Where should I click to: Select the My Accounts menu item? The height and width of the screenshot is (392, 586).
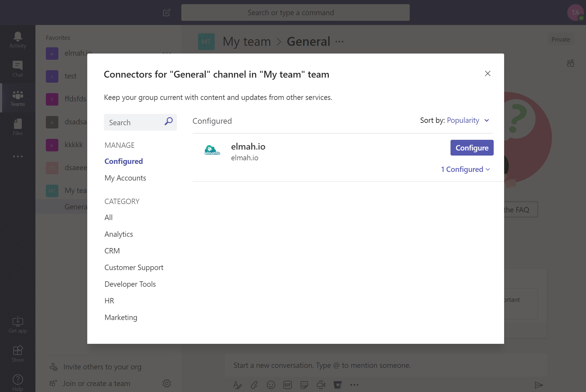click(125, 178)
